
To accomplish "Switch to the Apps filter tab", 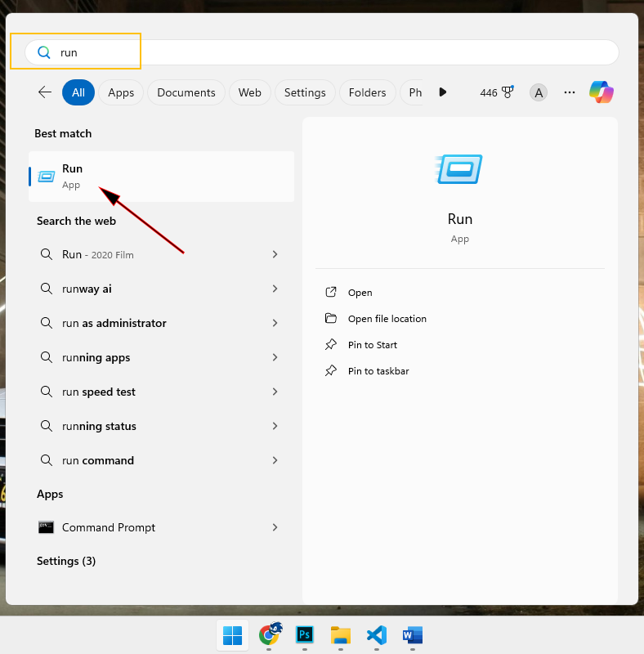I will click(x=121, y=92).
